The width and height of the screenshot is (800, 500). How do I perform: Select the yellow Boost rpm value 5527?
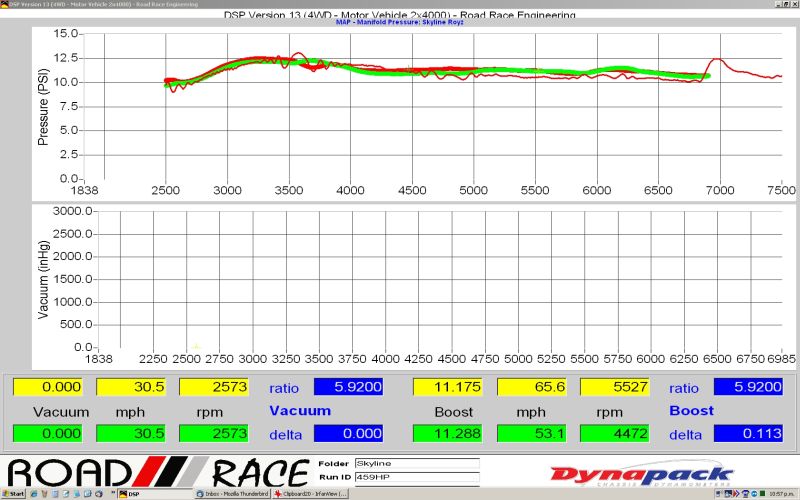coord(614,387)
